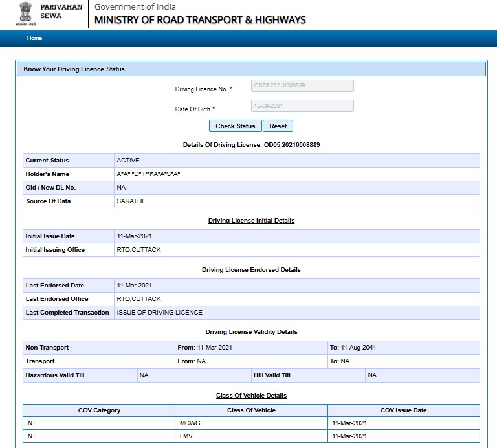Select the LMV class of vehicle cell
497x448 pixels.
pyautogui.click(x=187, y=436)
